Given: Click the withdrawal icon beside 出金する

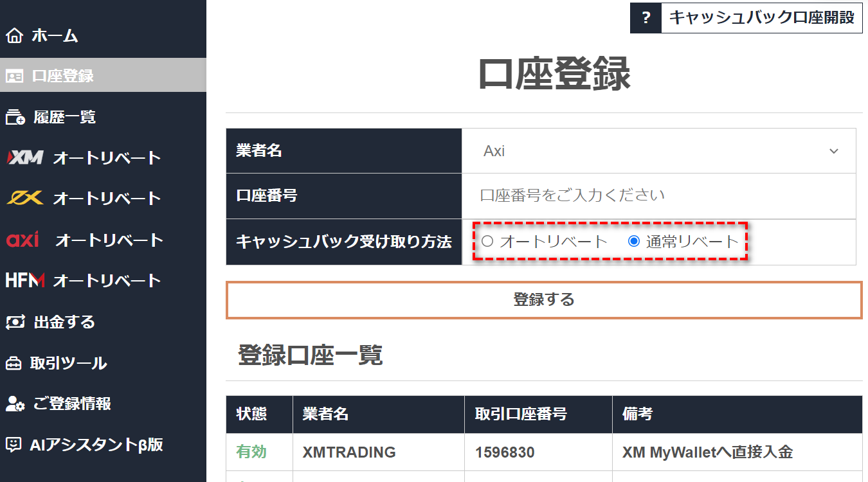Looking at the screenshot, I should [x=15, y=321].
